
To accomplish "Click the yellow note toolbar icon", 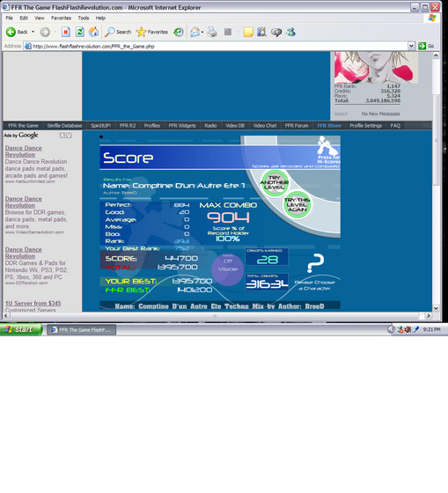I will tap(248, 32).
